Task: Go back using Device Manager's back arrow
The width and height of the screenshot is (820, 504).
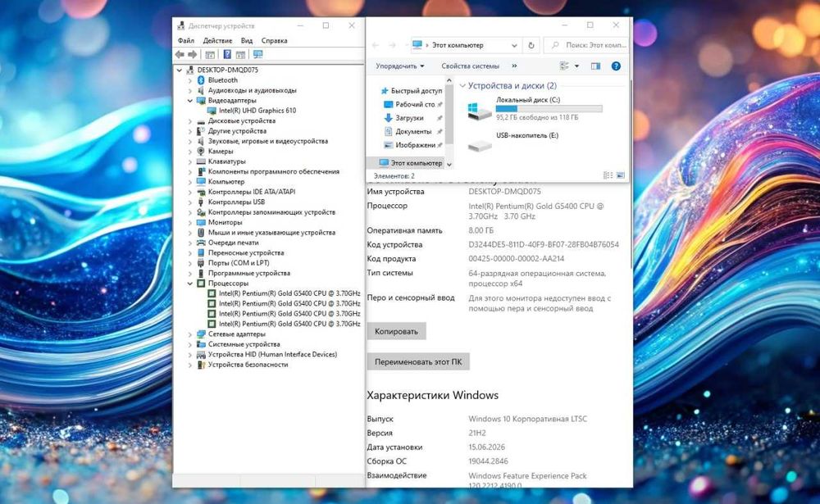Action: tap(180, 54)
